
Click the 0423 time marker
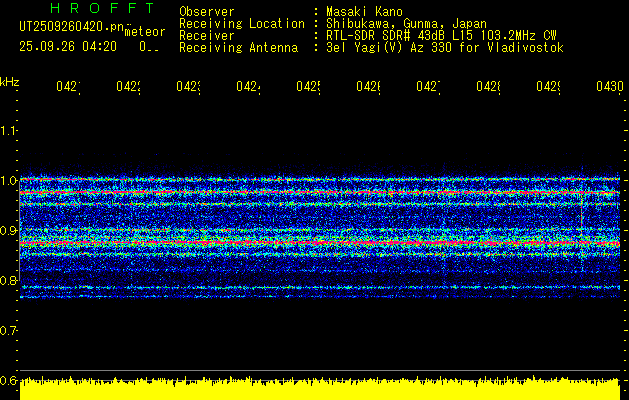click(189, 86)
